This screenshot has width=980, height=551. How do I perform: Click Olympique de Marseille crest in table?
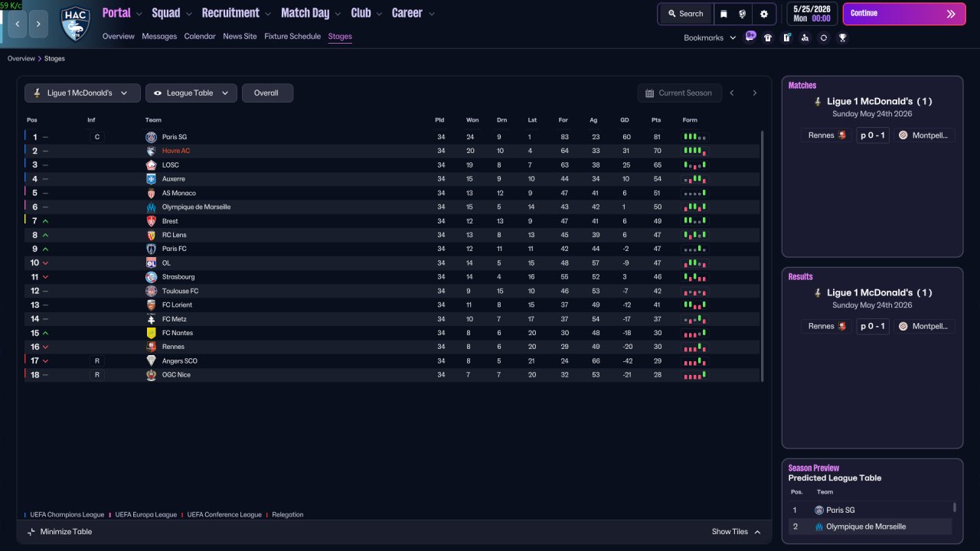click(152, 207)
